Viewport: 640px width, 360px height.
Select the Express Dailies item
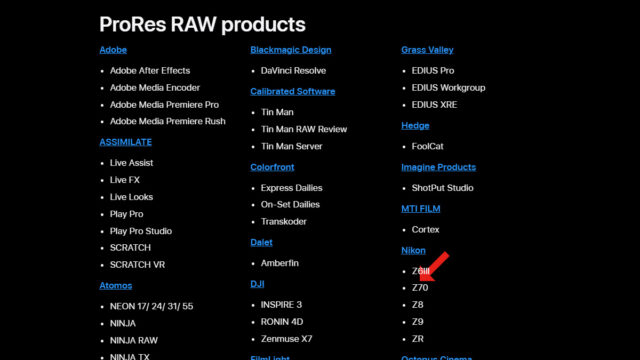pyautogui.click(x=291, y=188)
